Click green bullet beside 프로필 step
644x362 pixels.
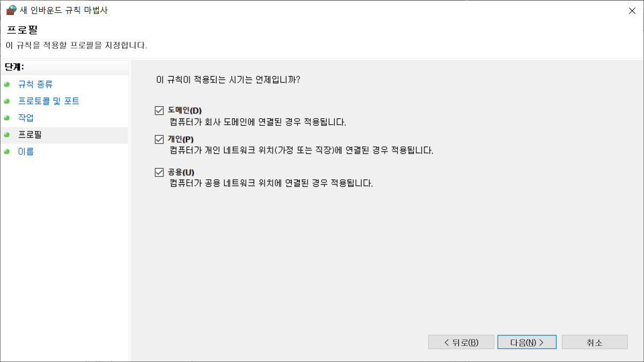(7, 135)
